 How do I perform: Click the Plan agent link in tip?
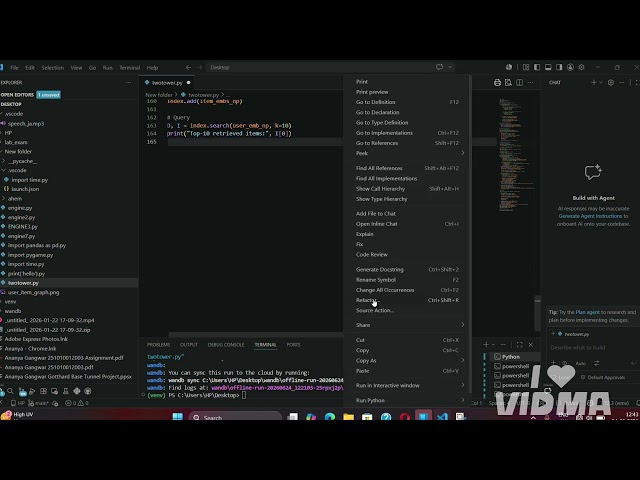coord(587,312)
